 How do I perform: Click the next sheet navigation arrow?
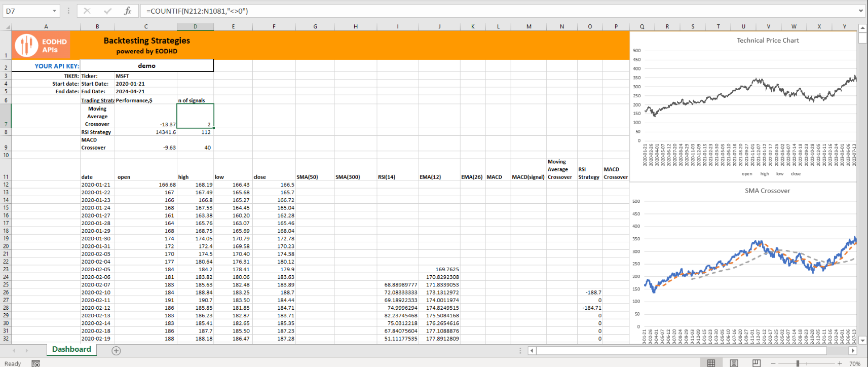click(x=27, y=351)
